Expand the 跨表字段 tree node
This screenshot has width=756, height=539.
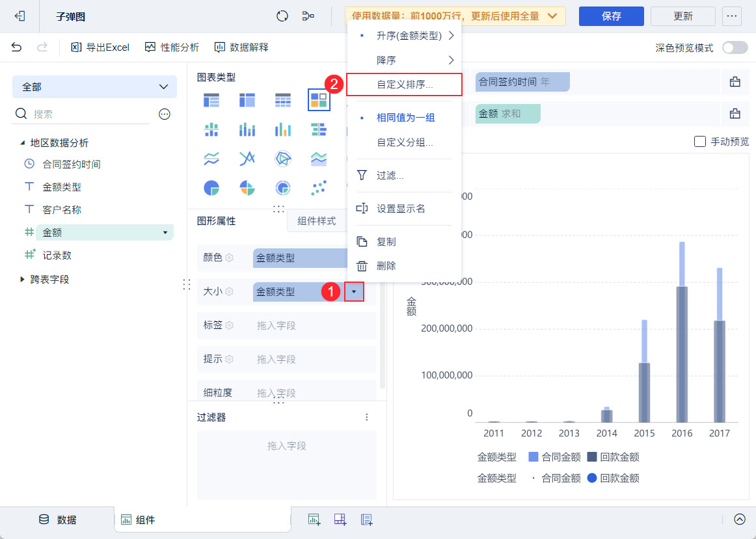click(x=22, y=280)
